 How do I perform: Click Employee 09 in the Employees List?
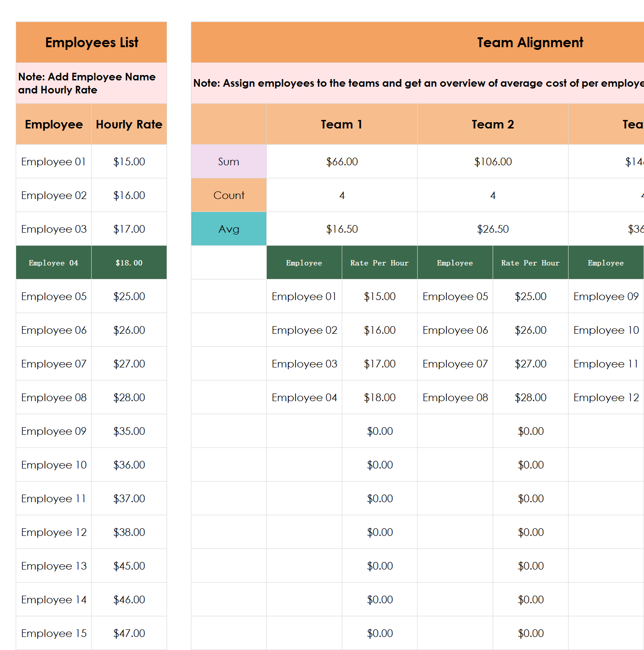pyautogui.click(x=54, y=431)
